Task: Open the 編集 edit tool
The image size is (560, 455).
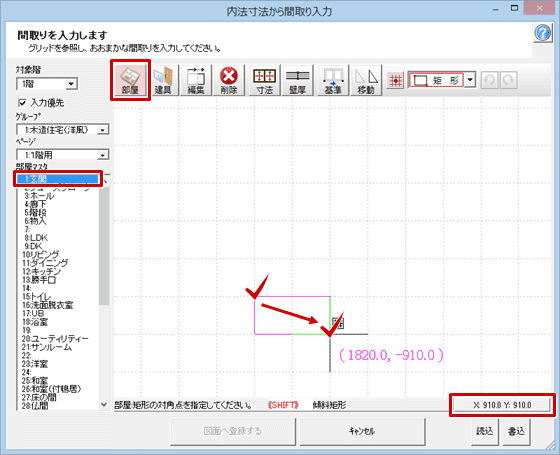Action: coord(196,80)
